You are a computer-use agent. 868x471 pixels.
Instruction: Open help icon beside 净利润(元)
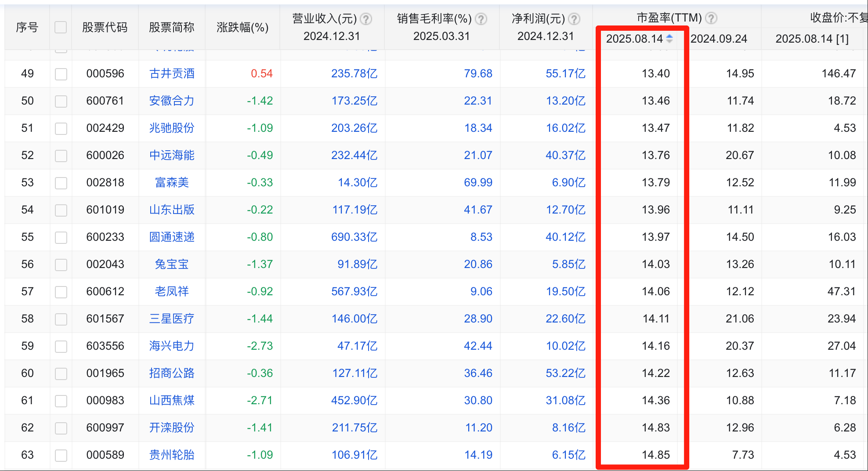coord(574,19)
